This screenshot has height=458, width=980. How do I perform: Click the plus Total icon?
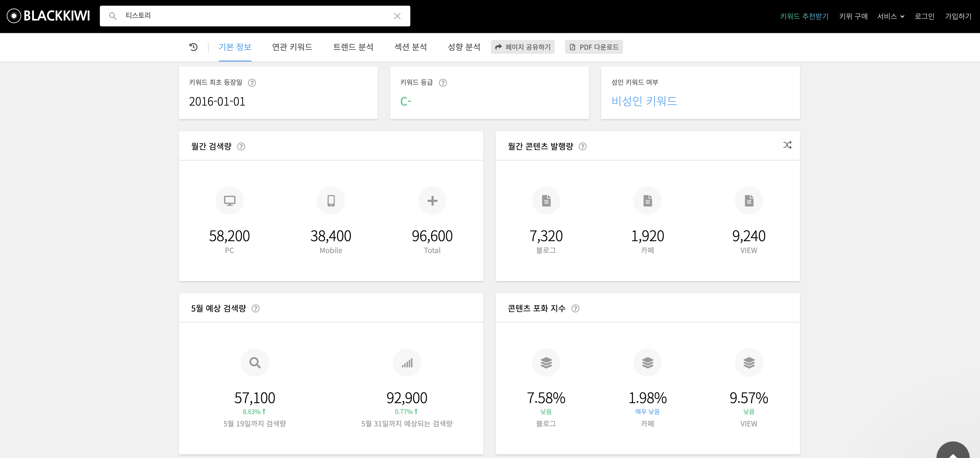point(432,201)
